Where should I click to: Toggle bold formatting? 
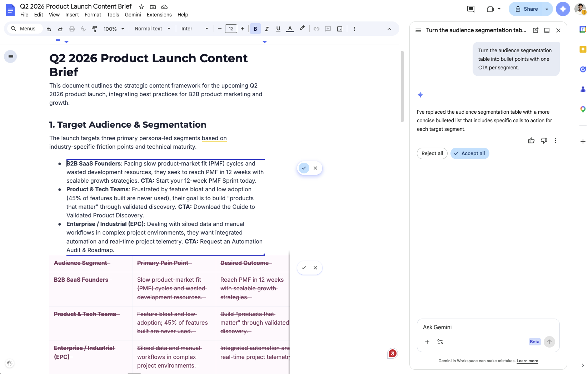click(255, 29)
